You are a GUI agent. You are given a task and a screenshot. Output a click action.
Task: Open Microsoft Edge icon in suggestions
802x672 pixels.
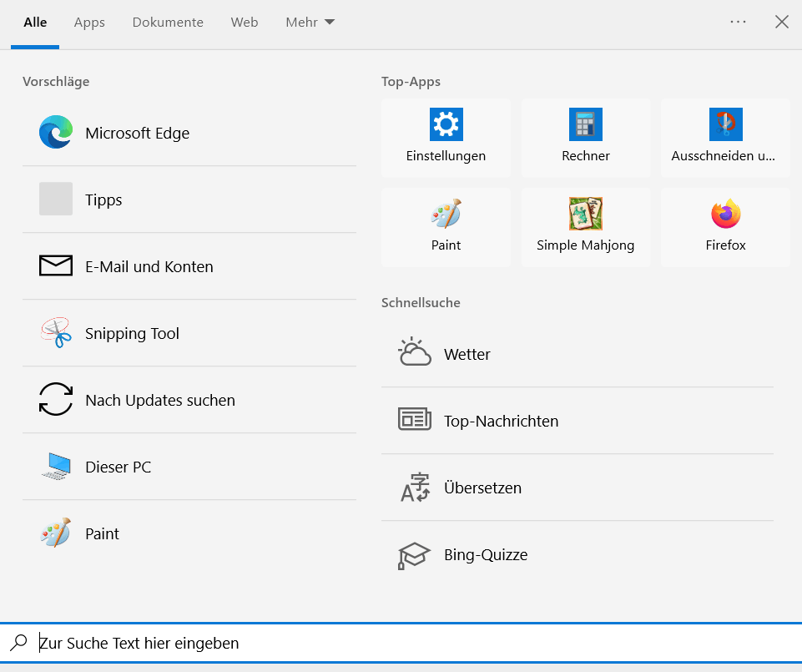click(56, 132)
